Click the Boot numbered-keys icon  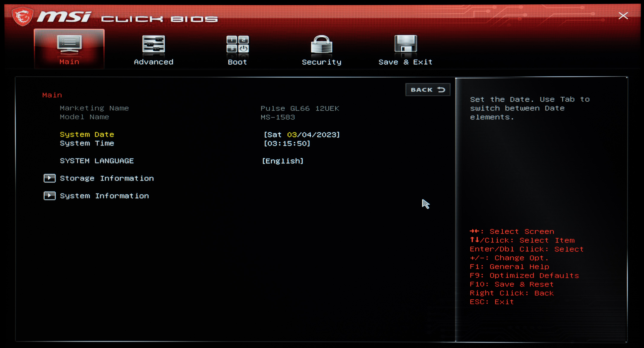coord(237,44)
